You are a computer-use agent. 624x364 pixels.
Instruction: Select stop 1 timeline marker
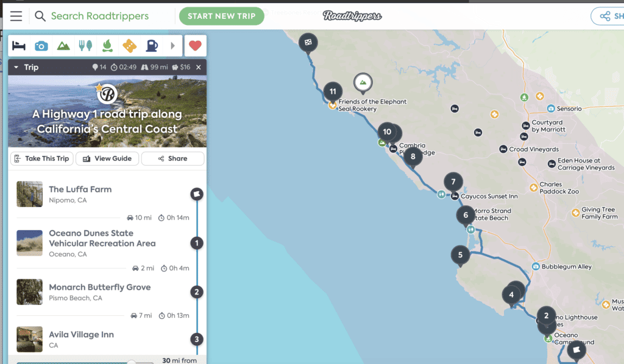(197, 243)
